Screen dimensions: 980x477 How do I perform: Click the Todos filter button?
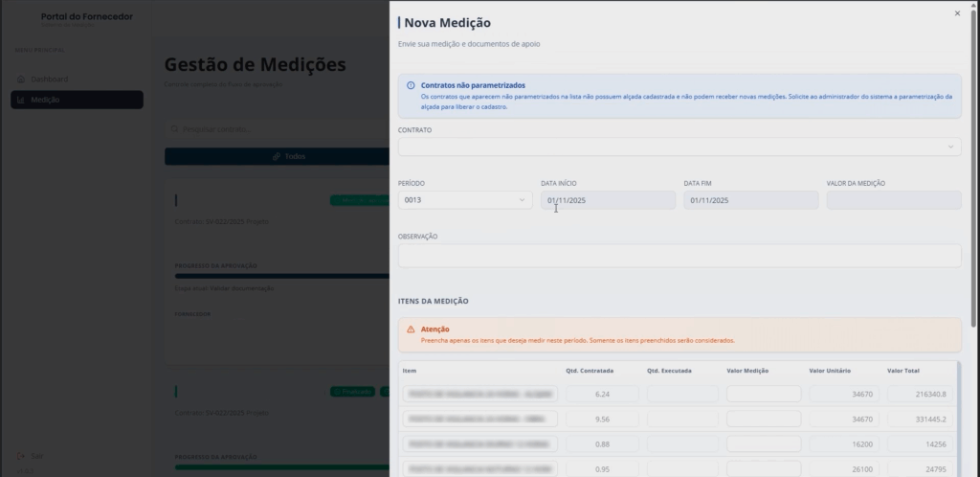tap(277, 156)
